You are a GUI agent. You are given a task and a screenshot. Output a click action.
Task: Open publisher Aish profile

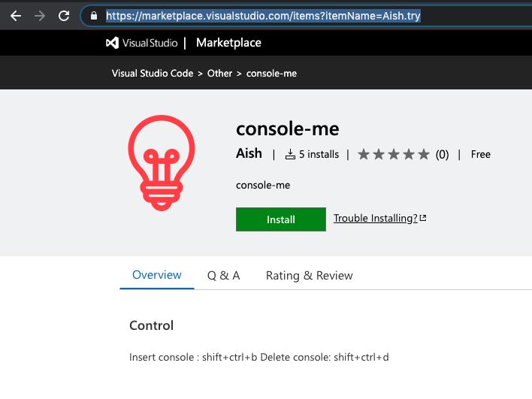pyautogui.click(x=249, y=153)
